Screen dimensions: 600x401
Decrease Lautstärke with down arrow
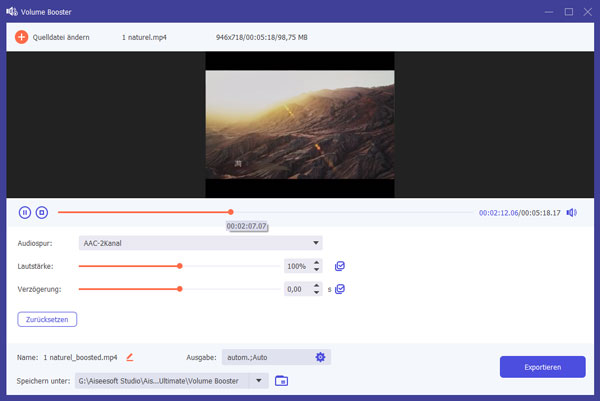tap(317, 270)
